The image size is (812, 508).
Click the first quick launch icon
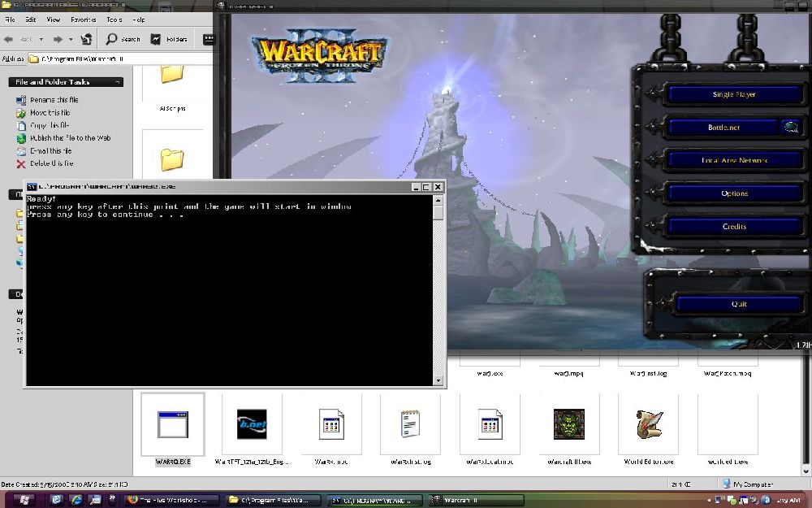[57, 500]
